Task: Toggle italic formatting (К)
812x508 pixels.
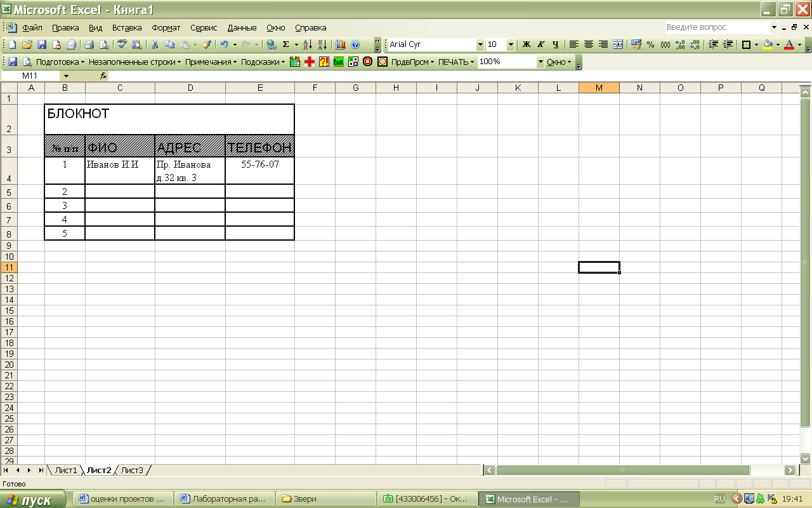Action: click(540, 44)
